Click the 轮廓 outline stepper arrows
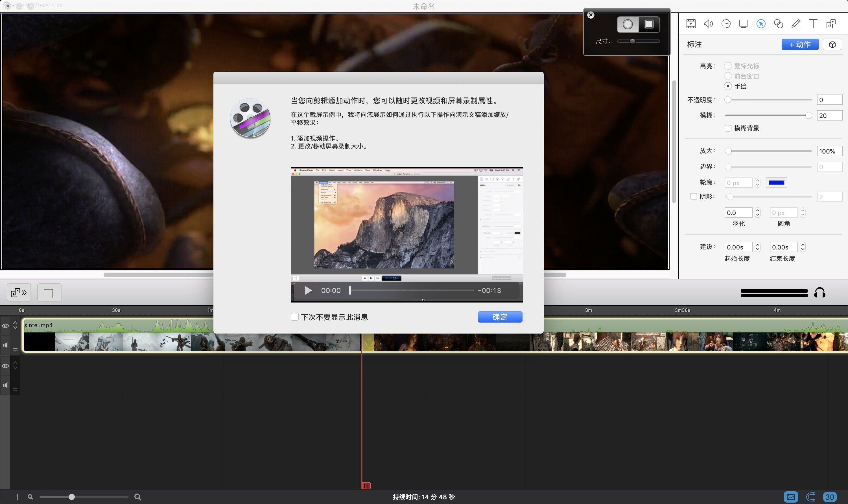This screenshot has width=848, height=504. point(758,183)
